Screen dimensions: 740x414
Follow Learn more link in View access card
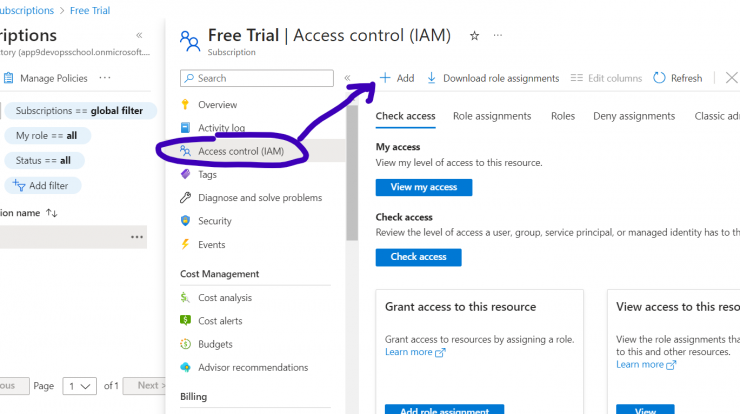[646, 364]
